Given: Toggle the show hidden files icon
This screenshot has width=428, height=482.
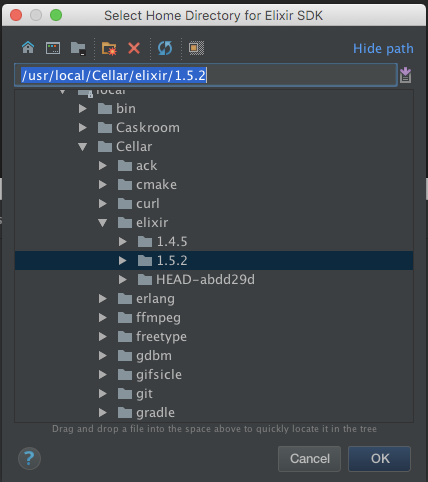Looking at the screenshot, I should [x=197, y=48].
